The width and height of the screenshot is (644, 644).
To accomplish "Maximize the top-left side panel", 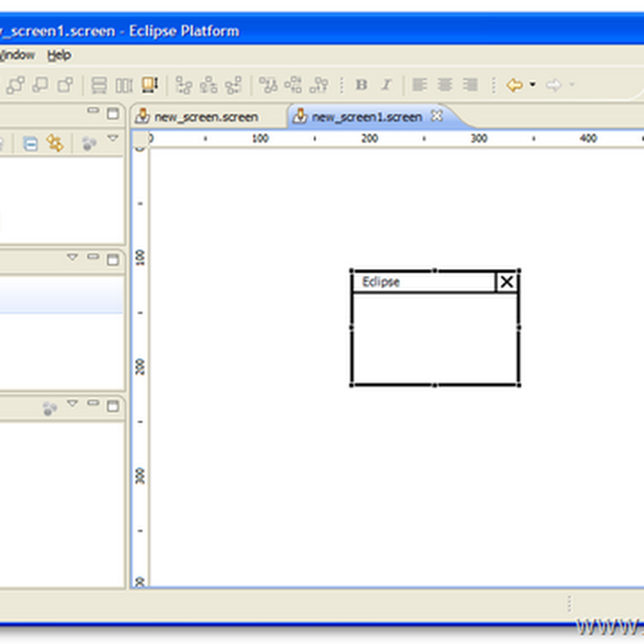I will pyautogui.click(x=111, y=113).
